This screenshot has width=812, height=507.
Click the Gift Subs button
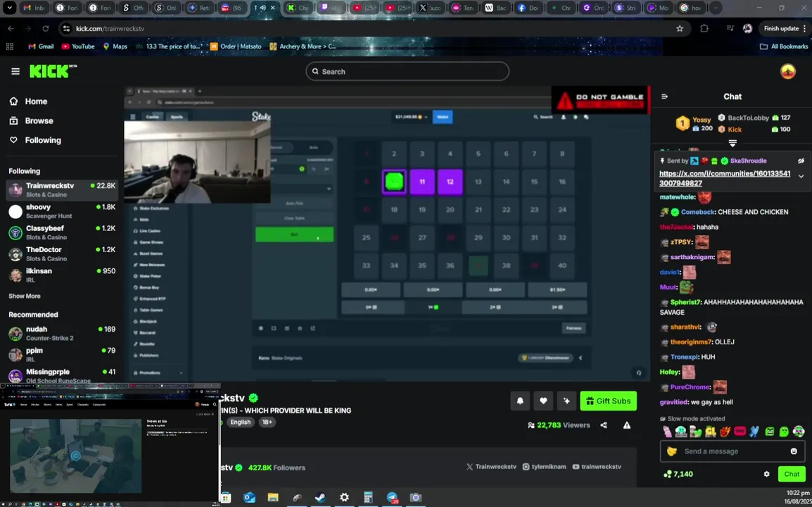pyautogui.click(x=608, y=401)
